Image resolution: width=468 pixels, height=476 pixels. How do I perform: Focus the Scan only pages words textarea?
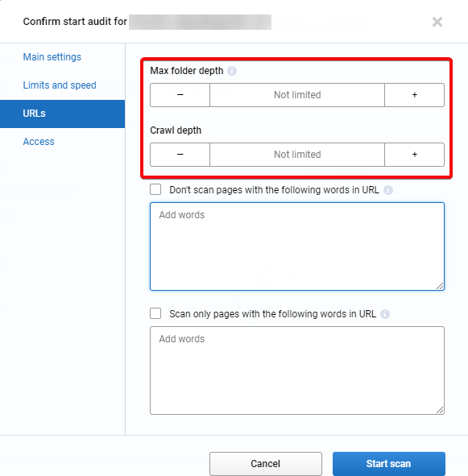pyautogui.click(x=297, y=370)
